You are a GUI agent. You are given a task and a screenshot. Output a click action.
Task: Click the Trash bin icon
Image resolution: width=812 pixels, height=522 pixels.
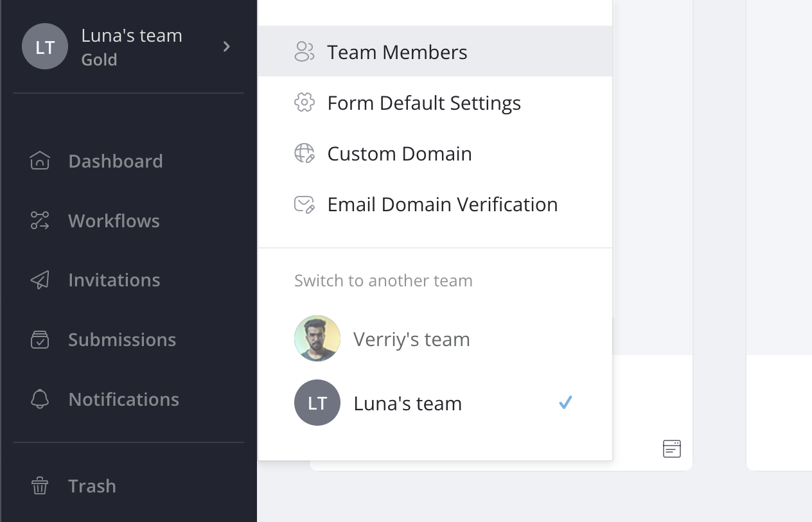[x=40, y=486]
